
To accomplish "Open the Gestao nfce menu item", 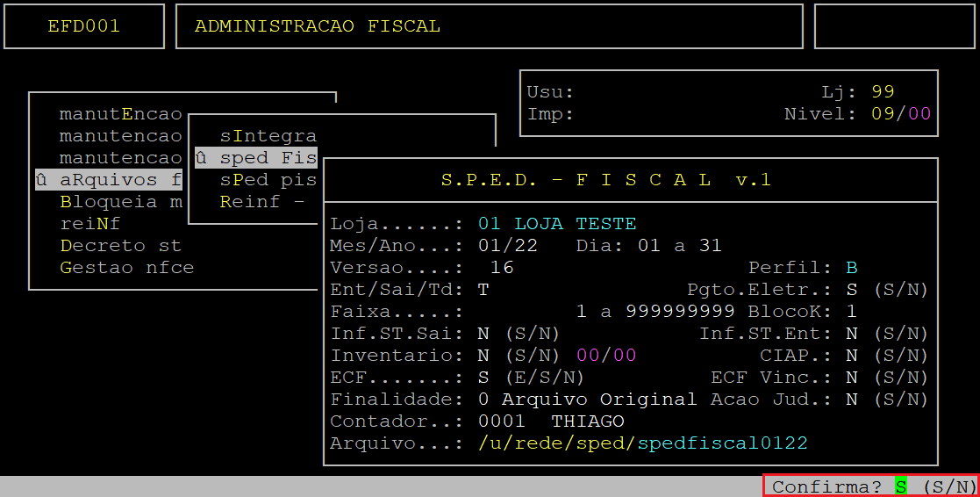I will (x=127, y=268).
